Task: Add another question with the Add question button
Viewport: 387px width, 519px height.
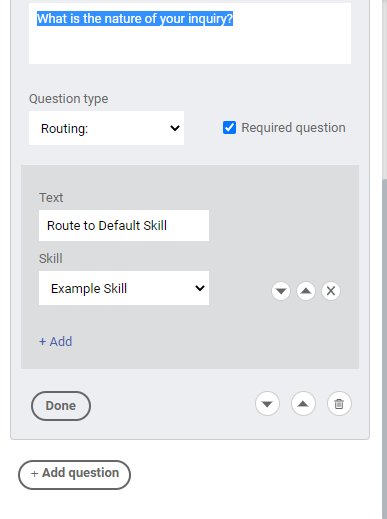Action: [74, 475]
